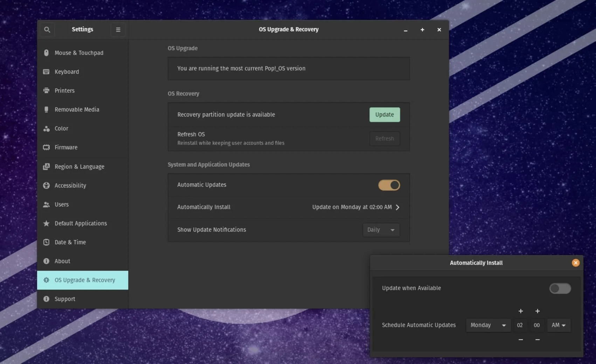This screenshot has width=596, height=364.
Task: Click the 'Automatic Updates' label
Action: [x=202, y=185]
